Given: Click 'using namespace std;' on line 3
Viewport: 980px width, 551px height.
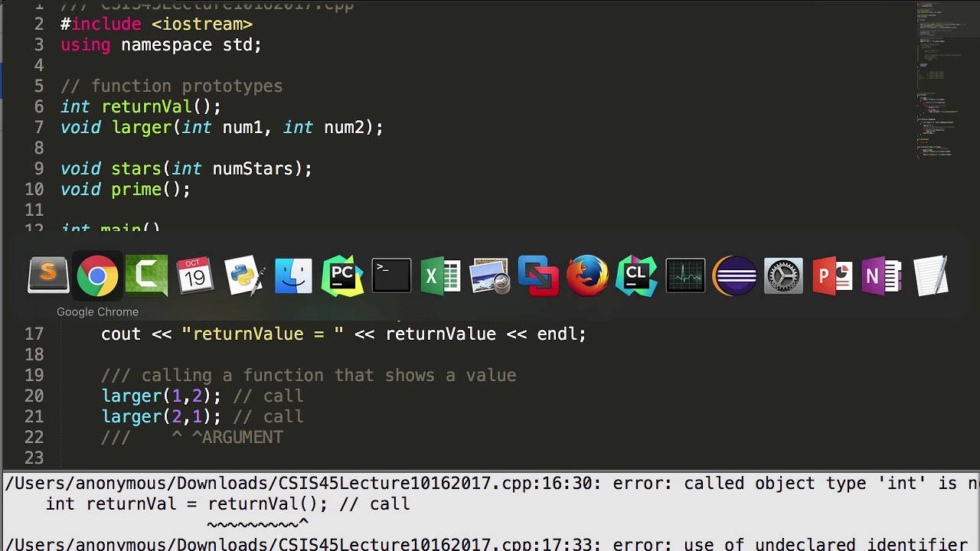Looking at the screenshot, I should tap(161, 44).
